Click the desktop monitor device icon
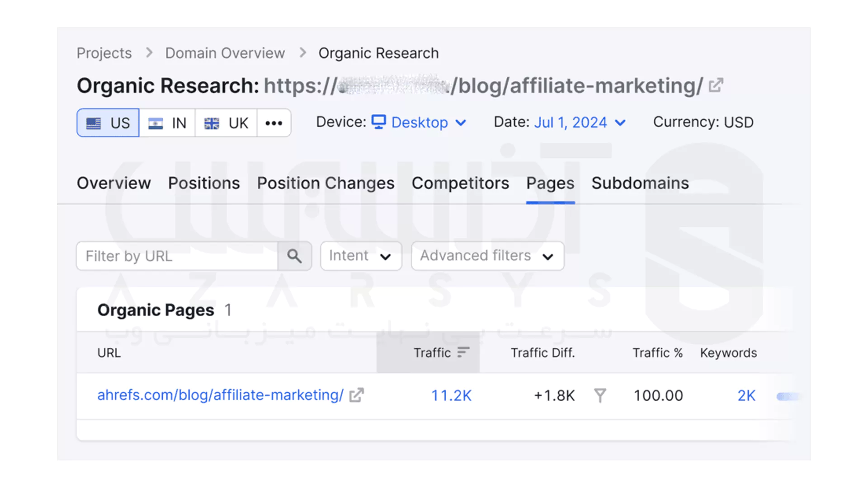 378,122
